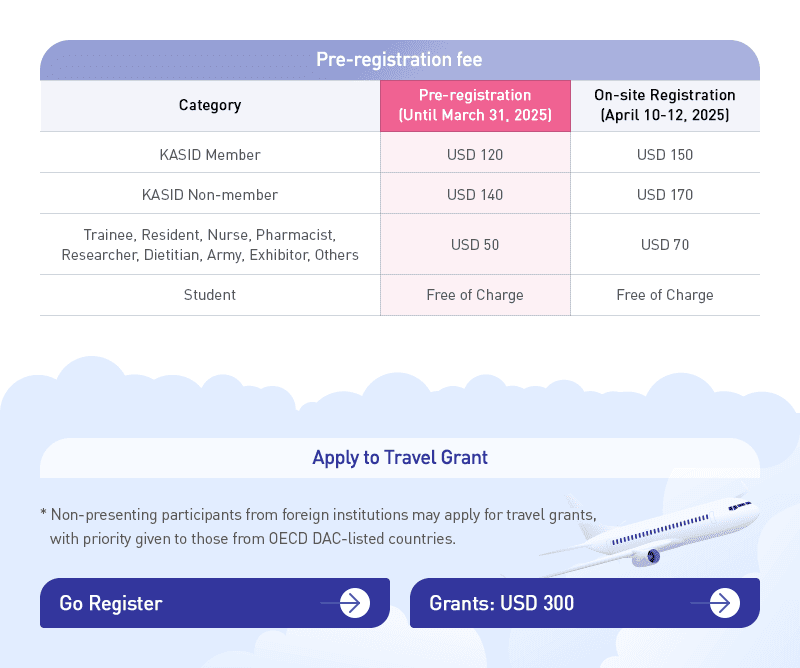Open the Grants: USD 300 button
Screen dimensions: 800x668
click(x=585, y=603)
